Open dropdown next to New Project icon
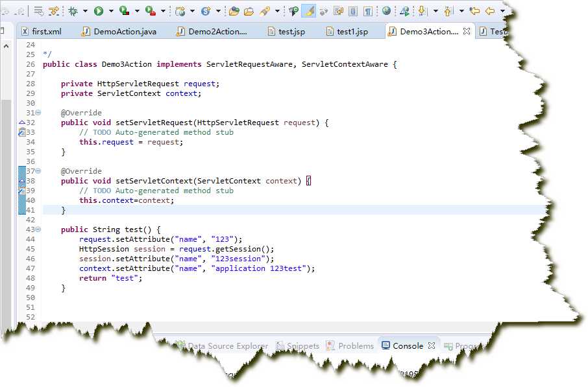The width and height of the screenshot is (588, 387). pyautogui.click(x=192, y=11)
